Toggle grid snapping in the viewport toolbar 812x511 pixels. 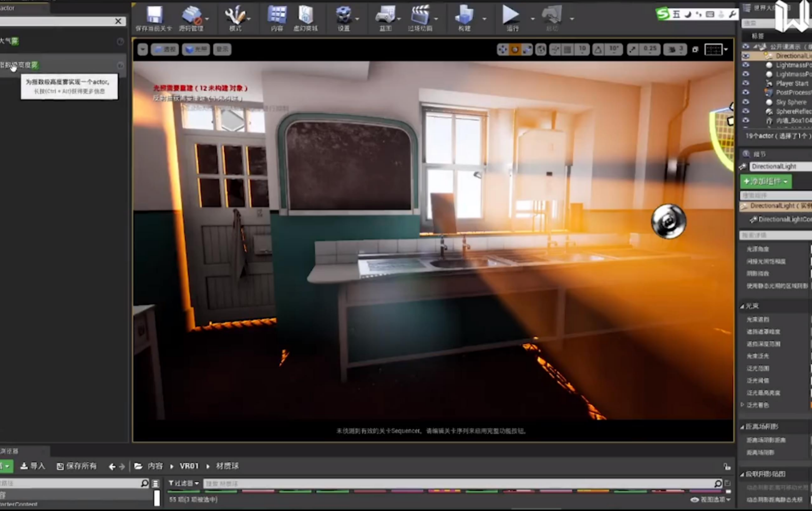coord(568,49)
